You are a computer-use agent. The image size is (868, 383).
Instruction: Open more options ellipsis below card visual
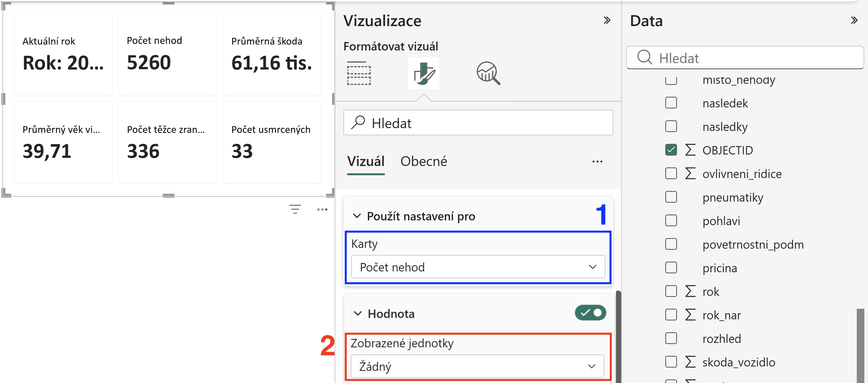coord(322,209)
